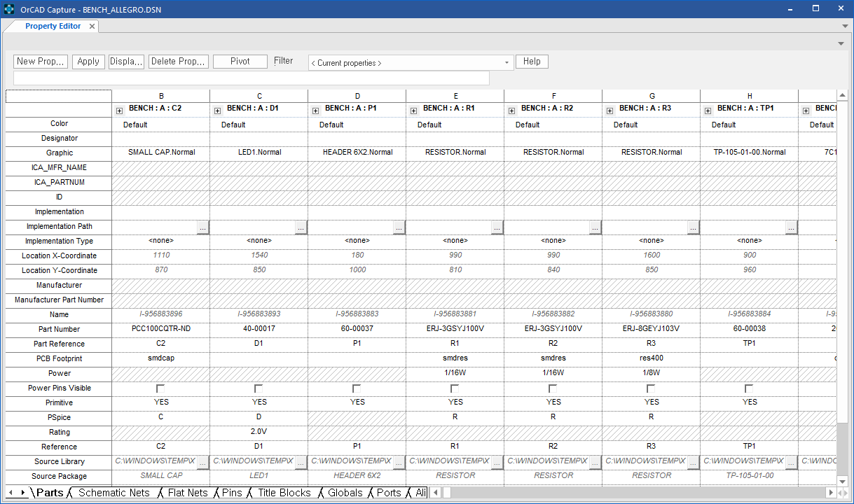Select the HEADER 6X2.Normal graphic cell
The image size is (854, 504).
pyautogui.click(x=357, y=153)
